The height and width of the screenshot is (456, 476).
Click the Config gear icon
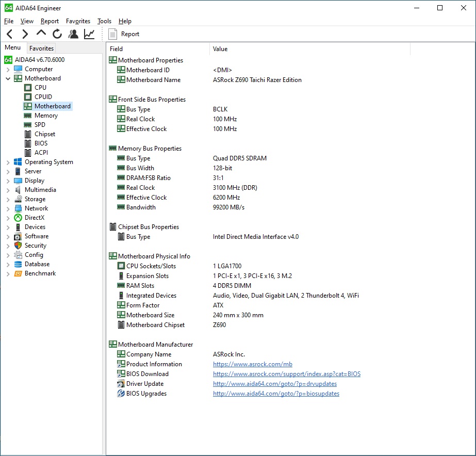(x=18, y=255)
